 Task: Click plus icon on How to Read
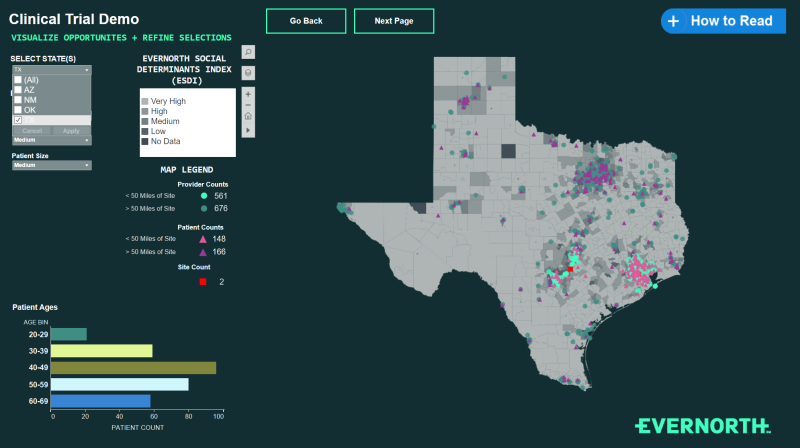[x=673, y=21]
